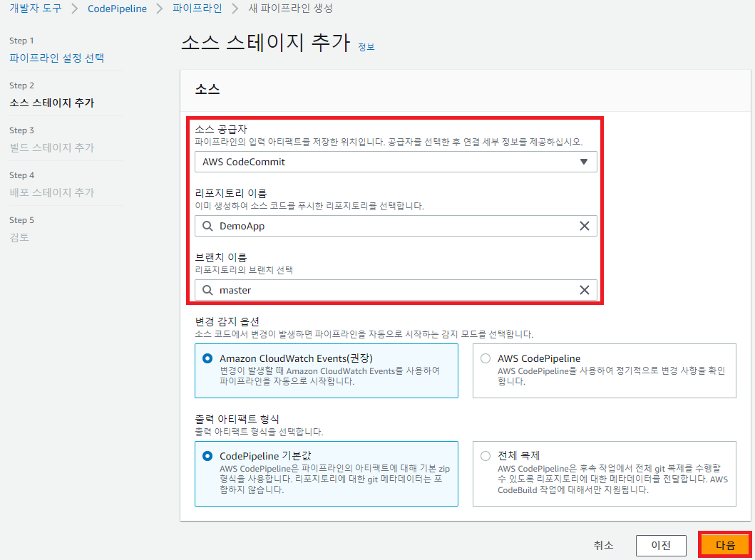Viewport: 755px width, 560px height.
Task: Click the 취소 button
Action: (x=603, y=545)
